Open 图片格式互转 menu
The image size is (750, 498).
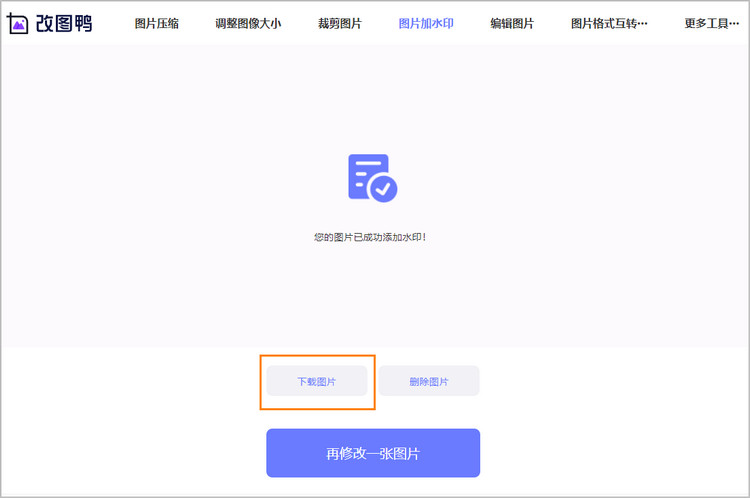pos(609,23)
